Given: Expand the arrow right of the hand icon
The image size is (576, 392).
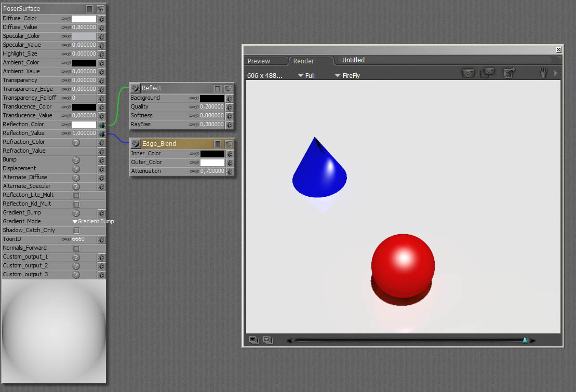Looking at the screenshot, I should 555,73.
